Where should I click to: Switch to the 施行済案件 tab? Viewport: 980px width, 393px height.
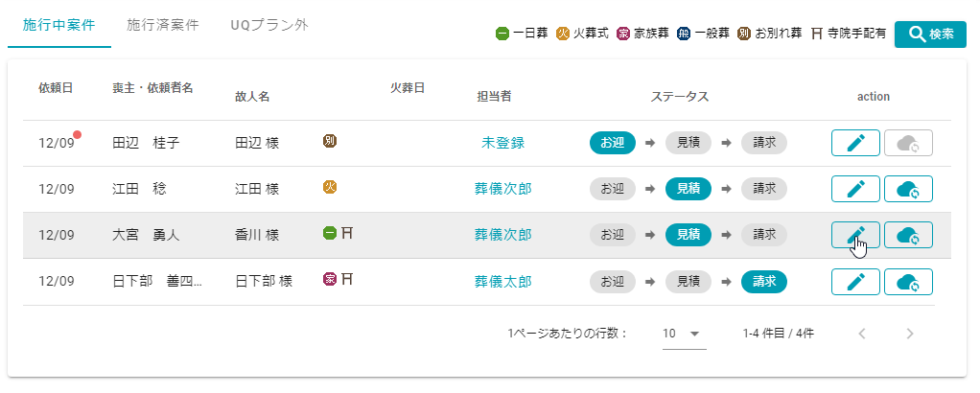163,25
